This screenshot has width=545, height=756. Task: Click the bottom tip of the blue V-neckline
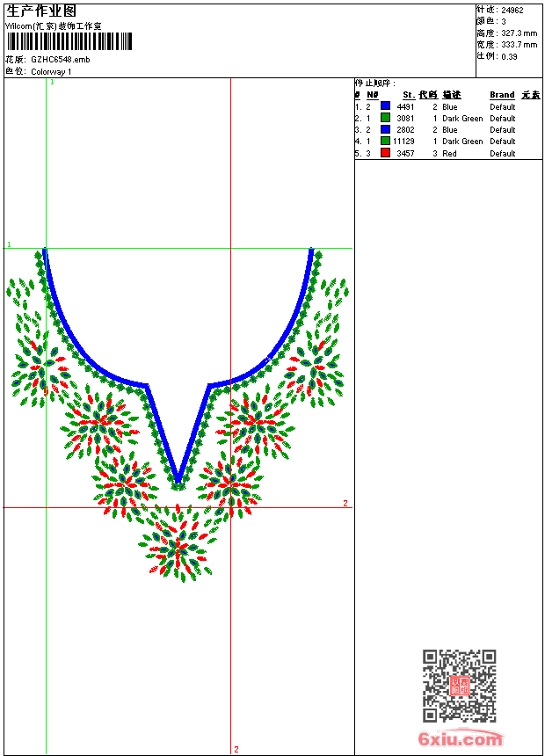pos(178,482)
